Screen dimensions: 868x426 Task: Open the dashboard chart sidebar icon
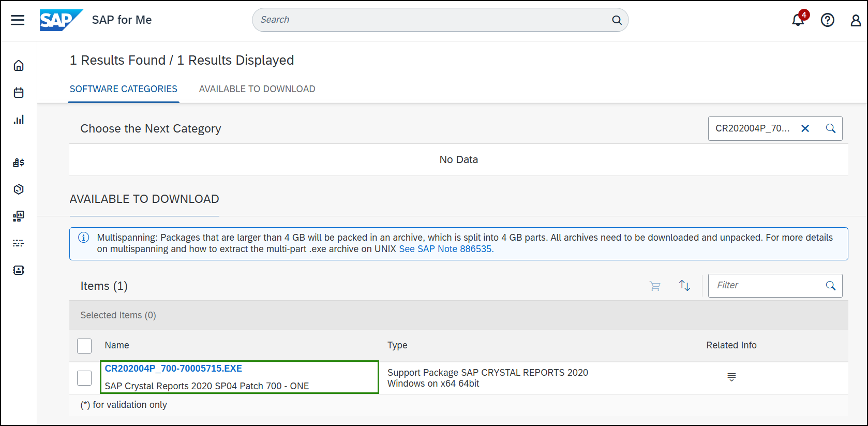19,216
